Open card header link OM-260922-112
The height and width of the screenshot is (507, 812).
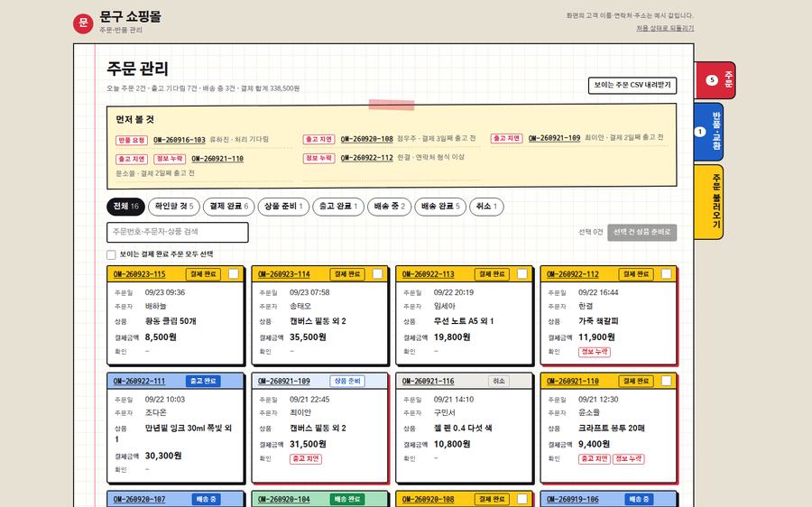(x=573, y=274)
